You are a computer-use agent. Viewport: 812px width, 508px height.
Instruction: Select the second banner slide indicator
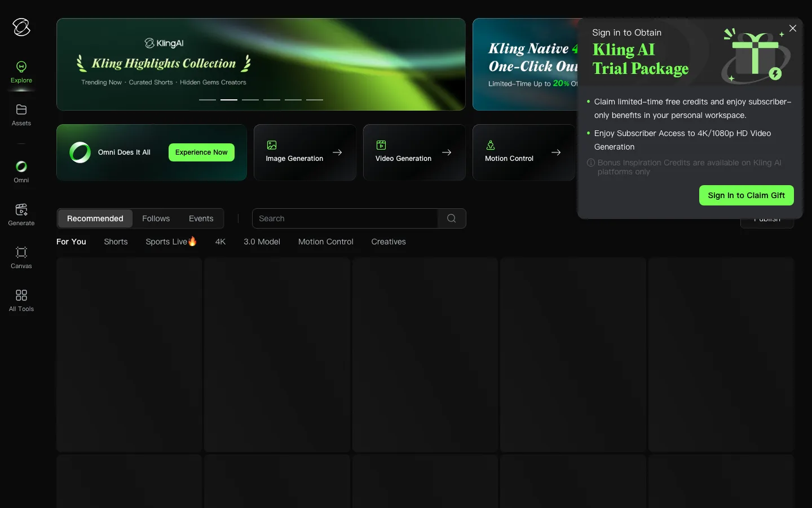coord(229,100)
